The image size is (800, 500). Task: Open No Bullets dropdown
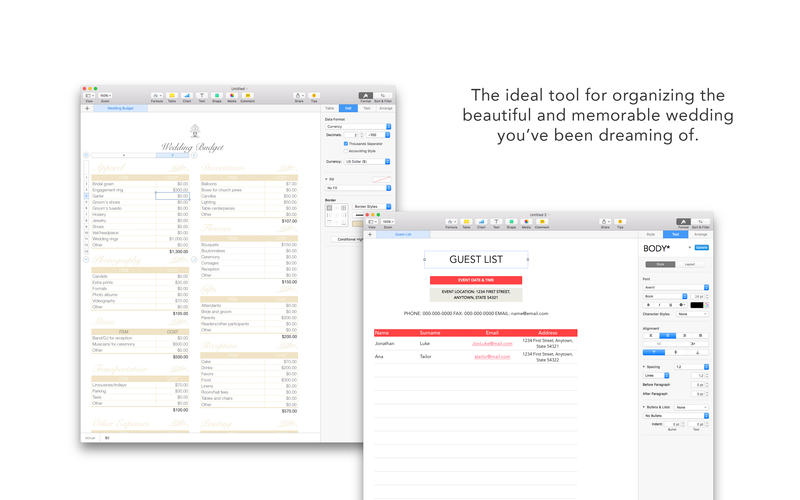pyautogui.click(x=676, y=416)
